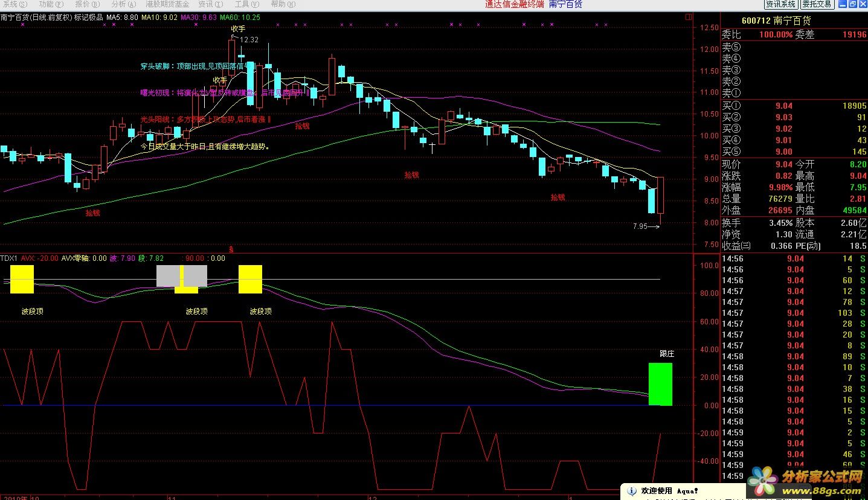This screenshot has height=500, width=868.
Task: Click the info icon in Aqua welcome balloon
Action: tap(632, 491)
